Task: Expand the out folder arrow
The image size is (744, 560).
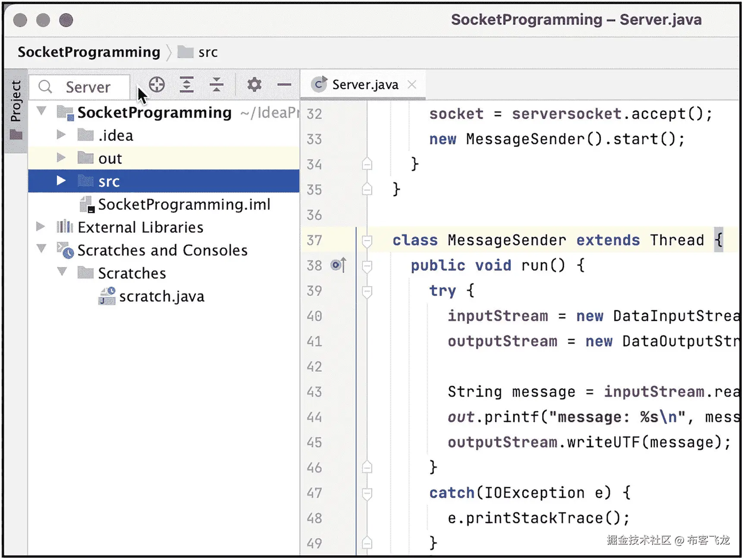Action: [61, 158]
